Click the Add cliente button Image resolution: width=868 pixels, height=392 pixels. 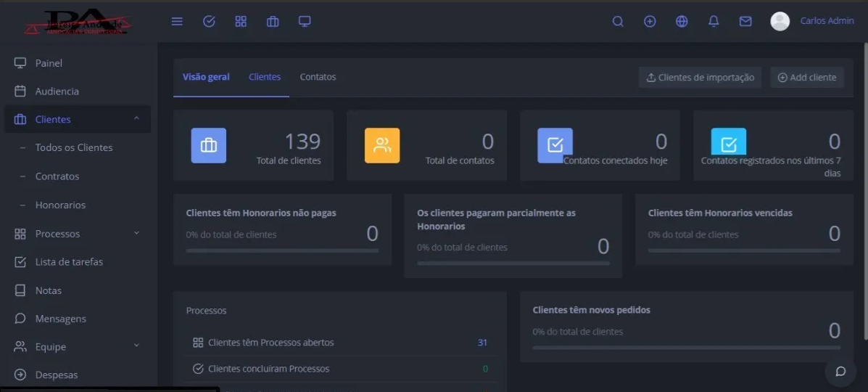(x=807, y=78)
